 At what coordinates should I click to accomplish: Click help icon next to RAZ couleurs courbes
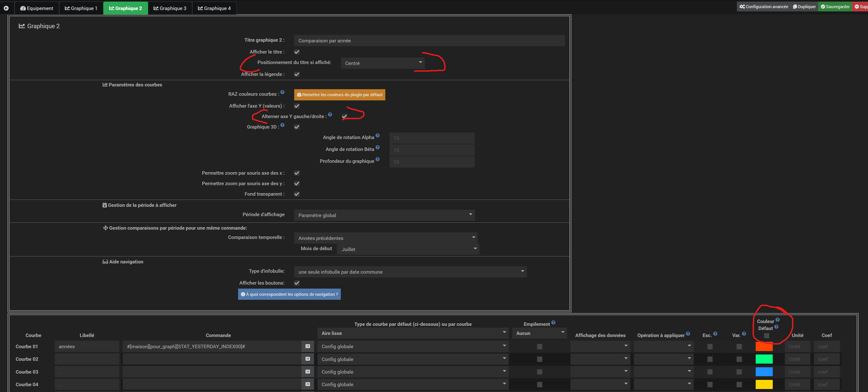tap(282, 92)
